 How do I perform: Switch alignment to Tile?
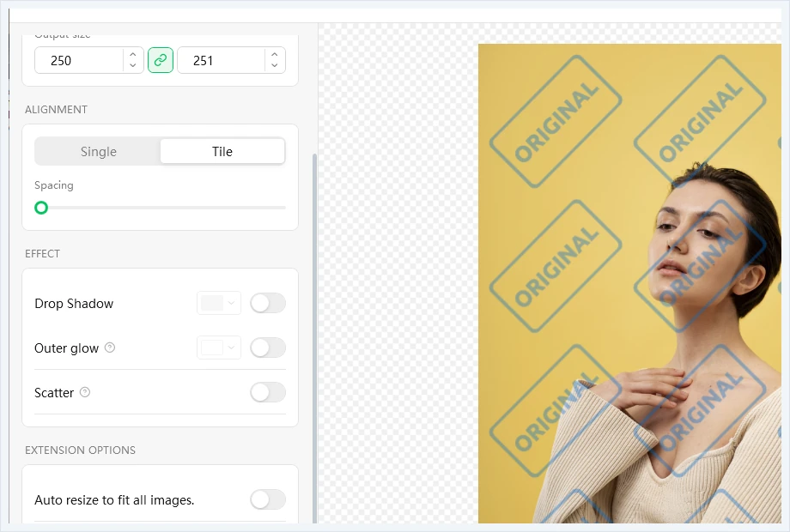tap(222, 152)
